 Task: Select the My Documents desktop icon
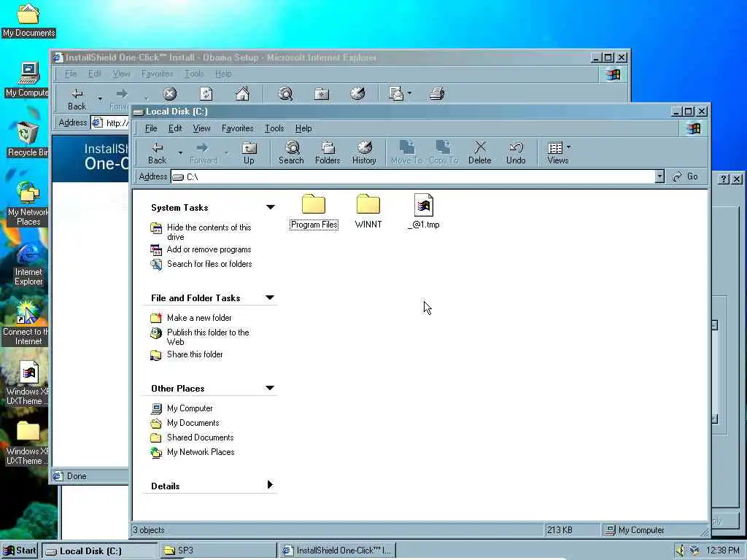(x=28, y=20)
